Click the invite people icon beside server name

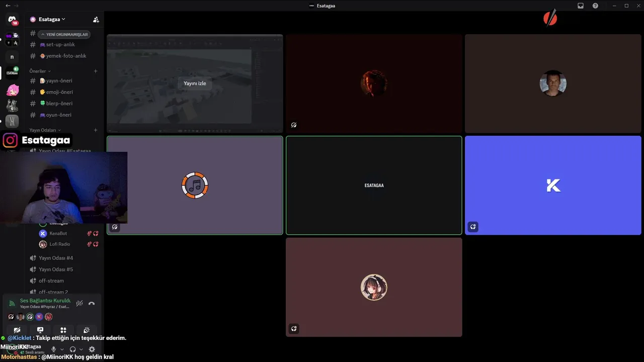coord(96,20)
